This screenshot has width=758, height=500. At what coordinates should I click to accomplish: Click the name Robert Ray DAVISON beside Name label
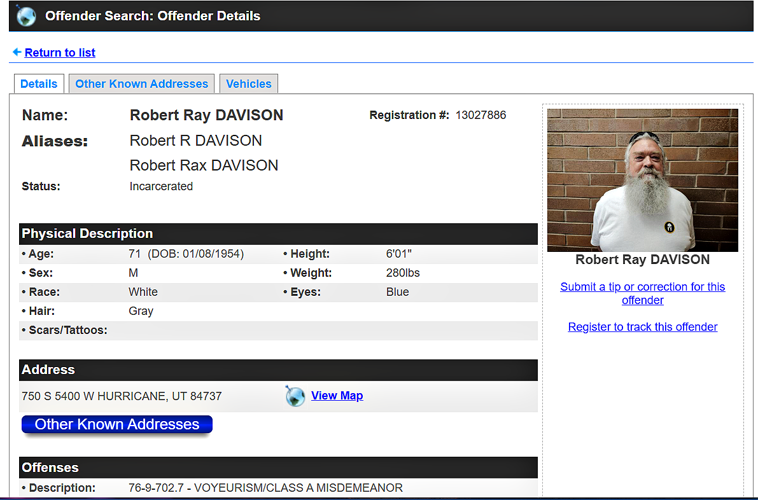pos(206,115)
